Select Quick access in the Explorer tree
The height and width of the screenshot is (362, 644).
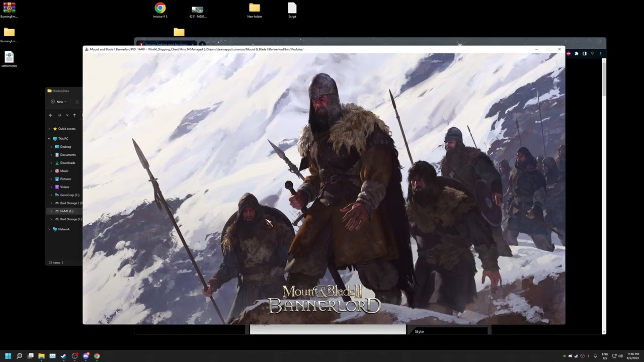click(x=64, y=129)
